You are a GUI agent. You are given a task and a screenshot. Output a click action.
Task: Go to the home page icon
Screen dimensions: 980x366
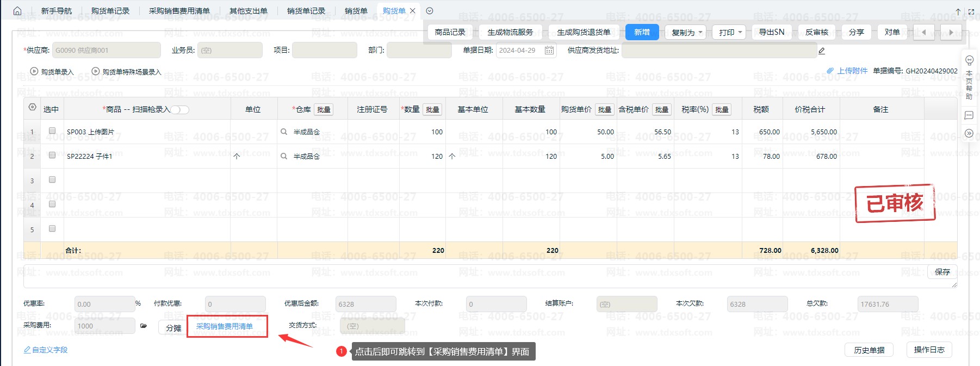[17, 11]
